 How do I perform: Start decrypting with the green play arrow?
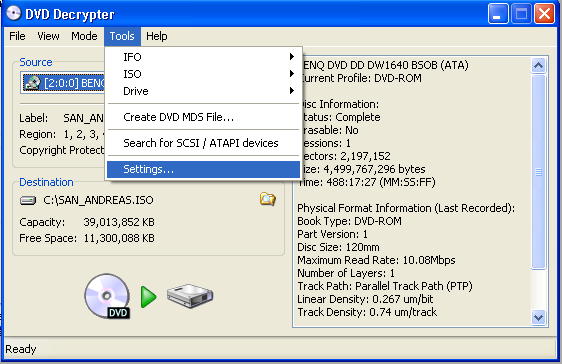coord(148,297)
